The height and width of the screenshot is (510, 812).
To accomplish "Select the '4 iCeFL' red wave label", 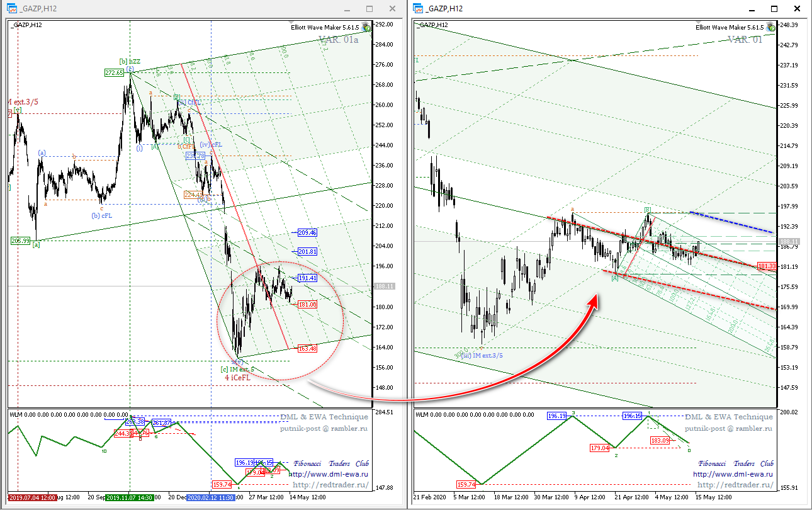I will (237, 378).
